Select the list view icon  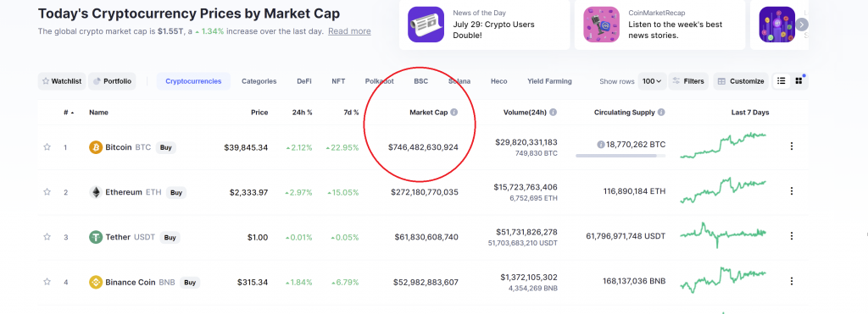click(781, 80)
